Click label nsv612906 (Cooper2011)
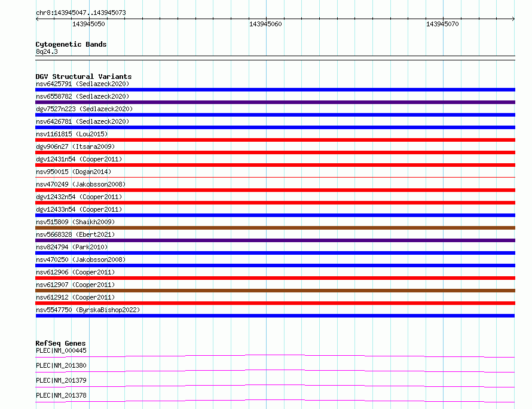The image size is (532, 409). 75,272
